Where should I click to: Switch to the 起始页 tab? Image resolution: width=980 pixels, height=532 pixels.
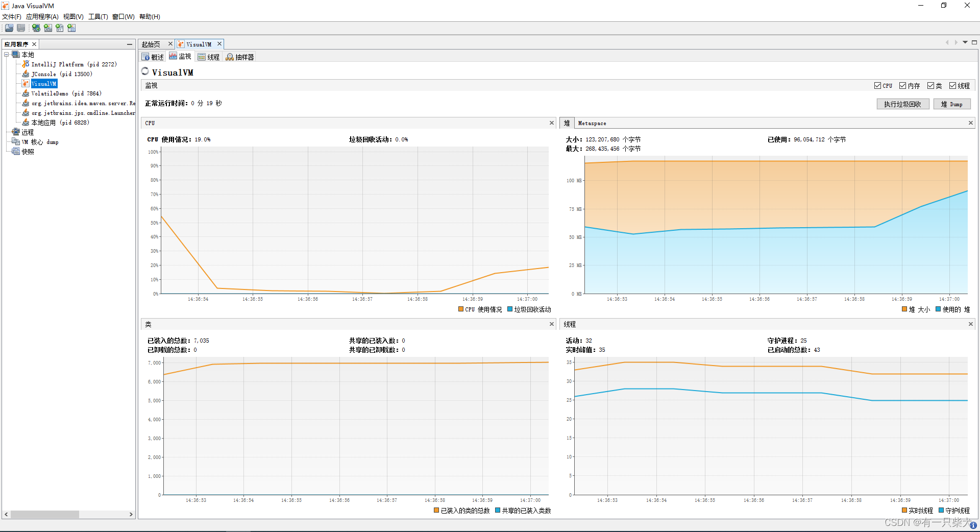151,44
